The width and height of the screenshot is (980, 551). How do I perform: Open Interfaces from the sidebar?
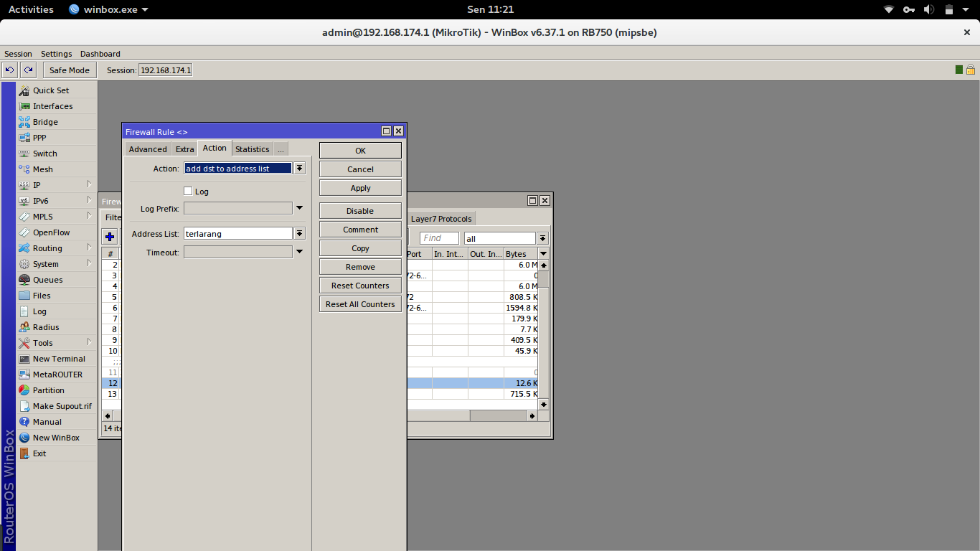[57, 106]
